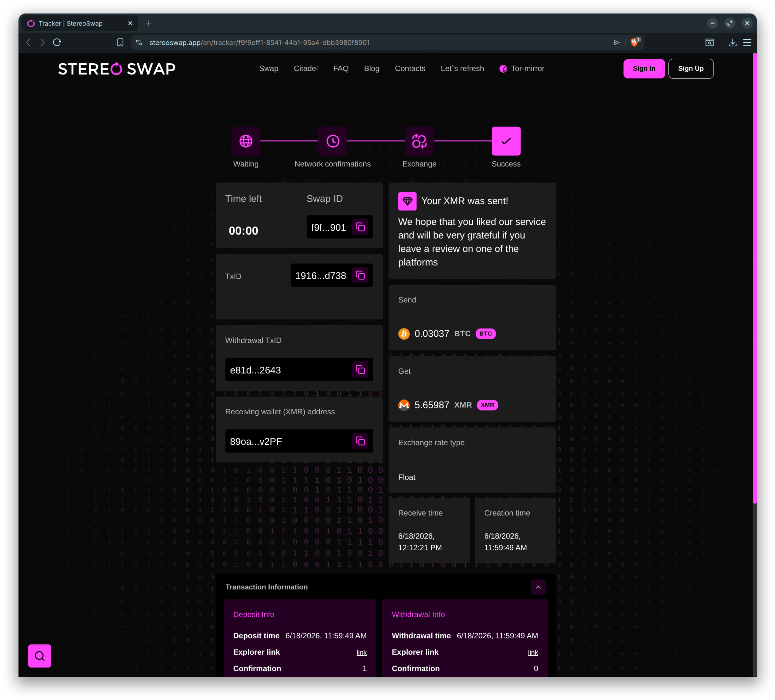Click the diamond icon beside XMR sent message
Image resolution: width=775 pixels, height=700 pixels.
click(x=408, y=201)
